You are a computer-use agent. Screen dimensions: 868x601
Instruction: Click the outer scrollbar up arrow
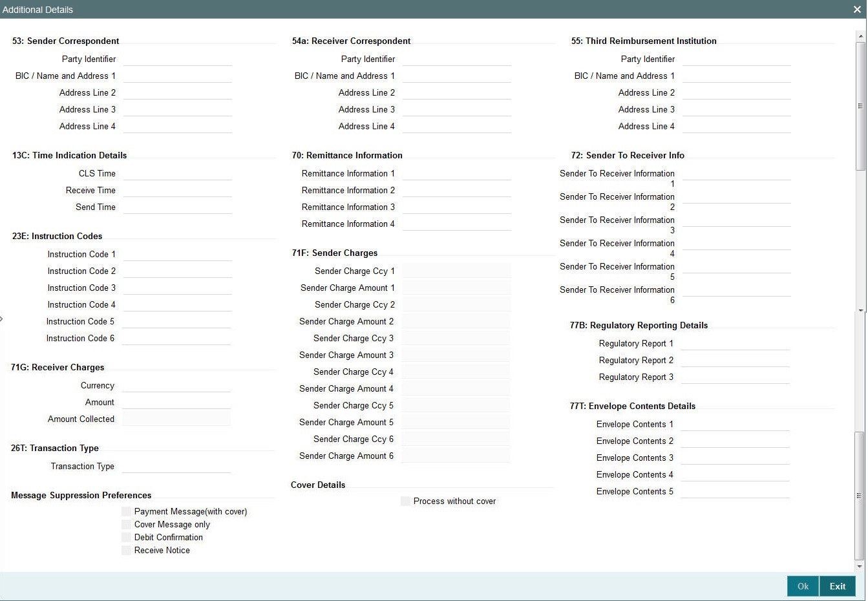(x=860, y=36)
